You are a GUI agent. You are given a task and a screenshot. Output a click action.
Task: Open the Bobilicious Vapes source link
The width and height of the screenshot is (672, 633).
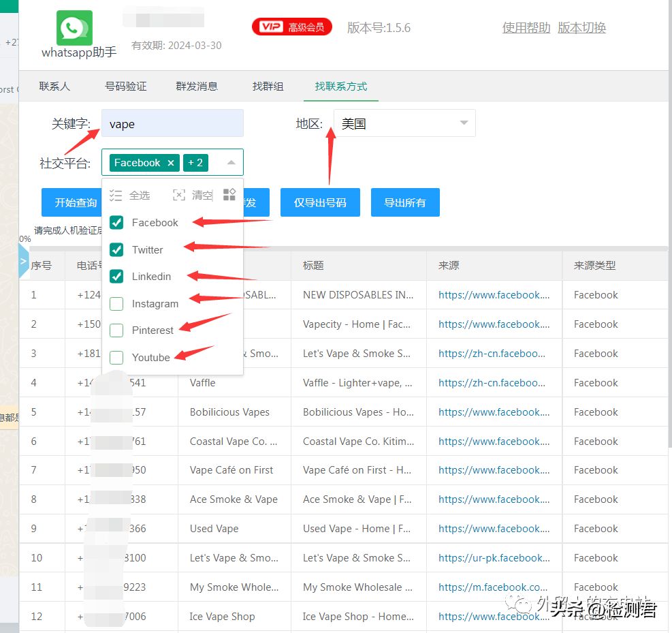(494, 412)
